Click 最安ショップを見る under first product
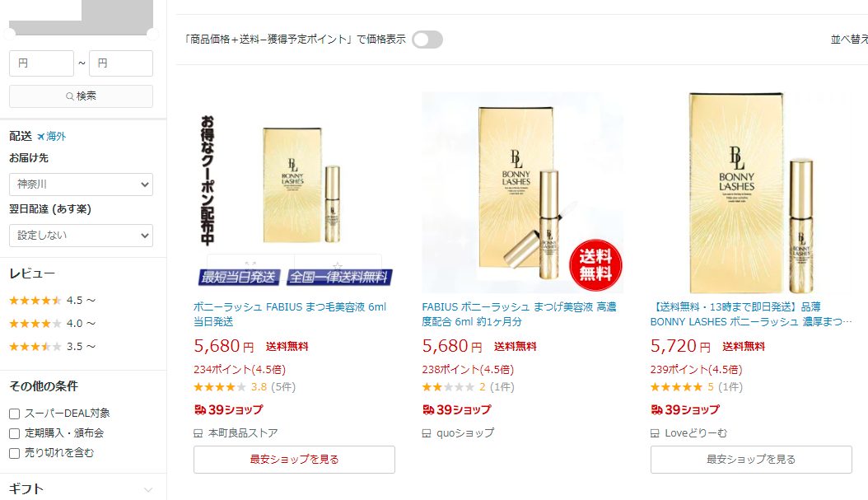Screen dimensions: 868x500 click(295, 460)
